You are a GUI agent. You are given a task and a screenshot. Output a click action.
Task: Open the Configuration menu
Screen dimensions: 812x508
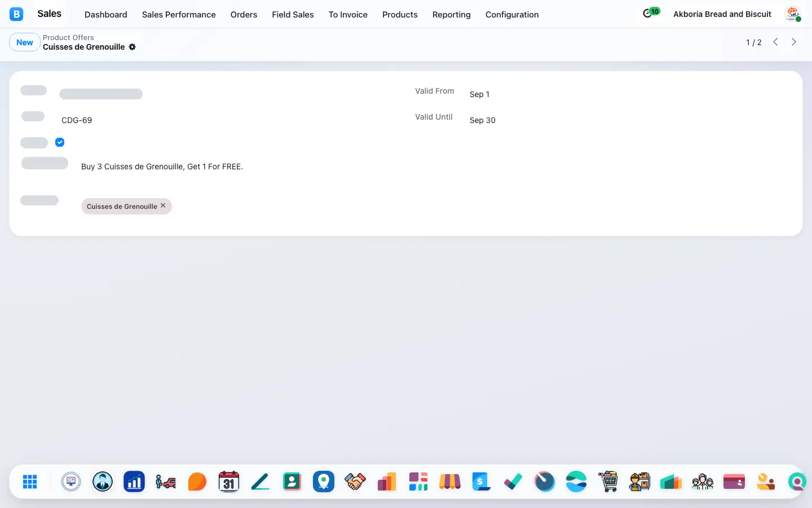(x=512, y=15)
